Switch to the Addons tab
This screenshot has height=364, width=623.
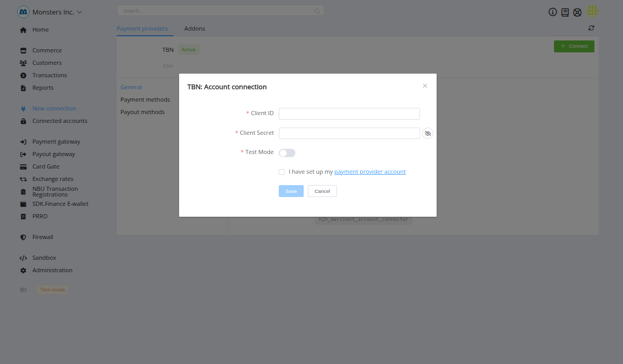click(x=195, y=29)
